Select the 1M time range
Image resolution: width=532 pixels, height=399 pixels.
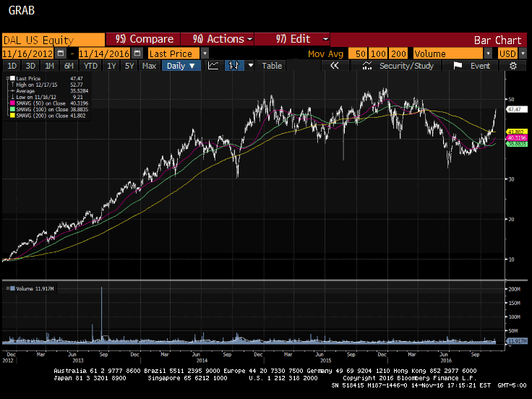point(50,66)
